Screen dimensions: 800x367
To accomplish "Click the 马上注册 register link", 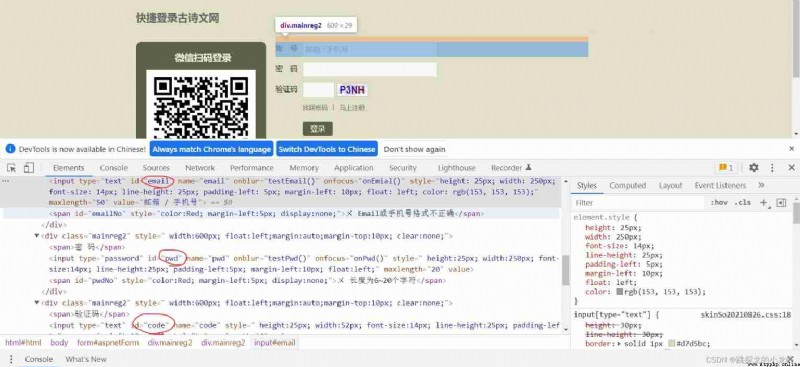I will point(353,108).
